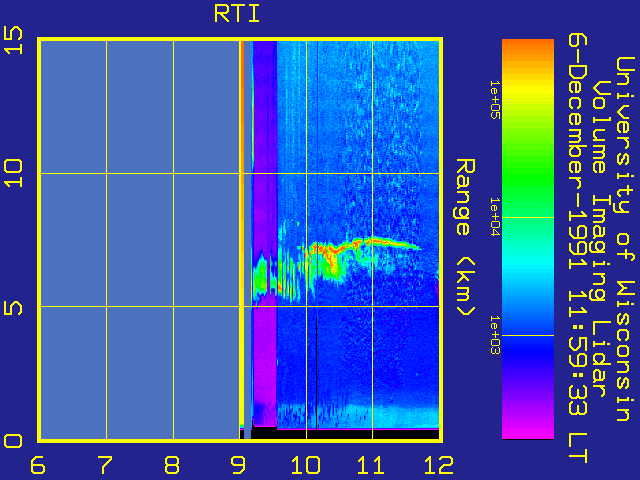
Task: Click the 10 time axis tick label
Action: point(305,465)
